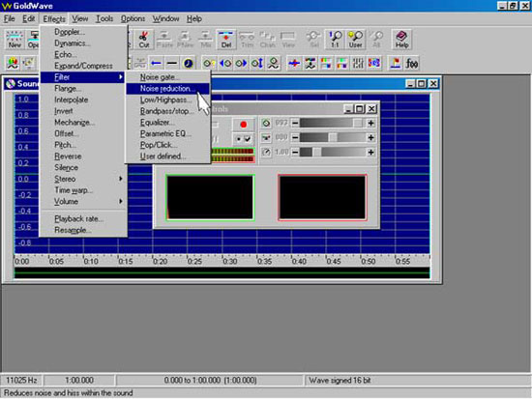
Task: Open Parametric EQ filter
Action: pyautogui.click(x=167, y=134)
